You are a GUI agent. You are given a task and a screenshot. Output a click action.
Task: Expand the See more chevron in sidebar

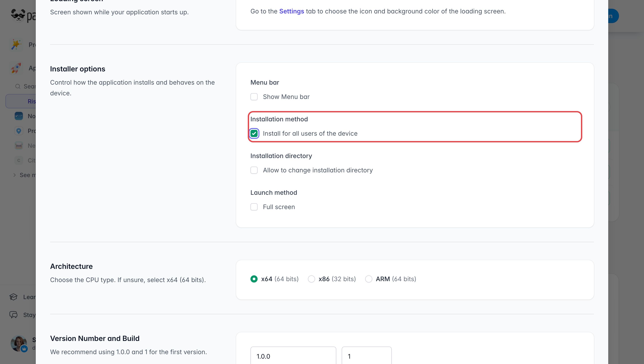(x=15, y=175)
